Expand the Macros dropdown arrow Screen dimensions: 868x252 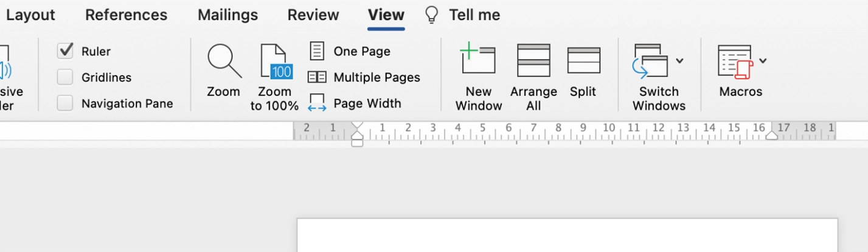[x=763, y=60]
